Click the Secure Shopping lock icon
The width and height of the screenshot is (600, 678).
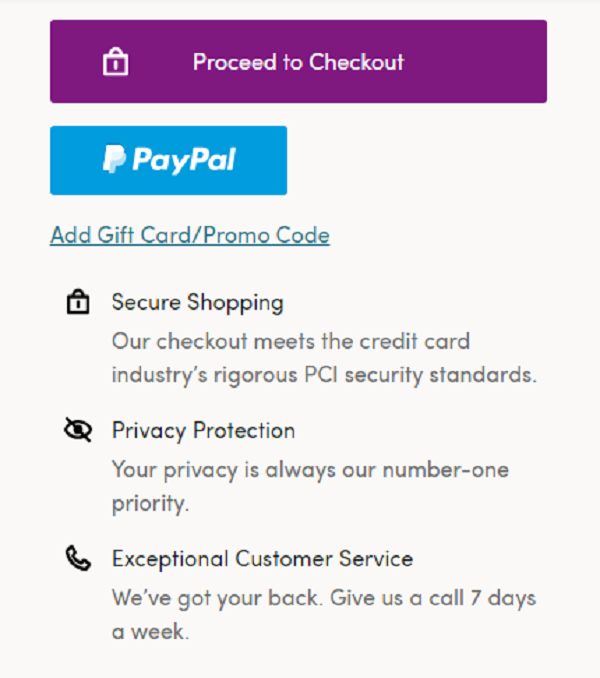tap(78, 301)
